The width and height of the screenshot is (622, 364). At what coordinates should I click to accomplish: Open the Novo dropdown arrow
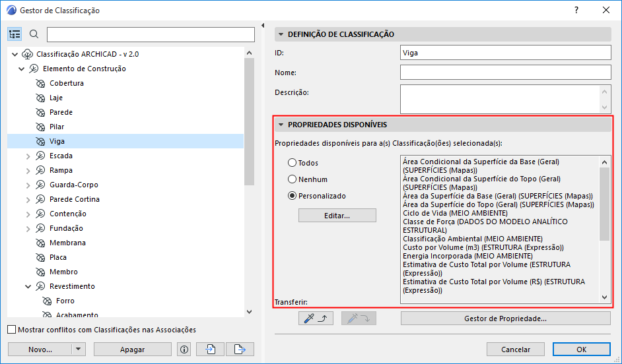[79, 349]
